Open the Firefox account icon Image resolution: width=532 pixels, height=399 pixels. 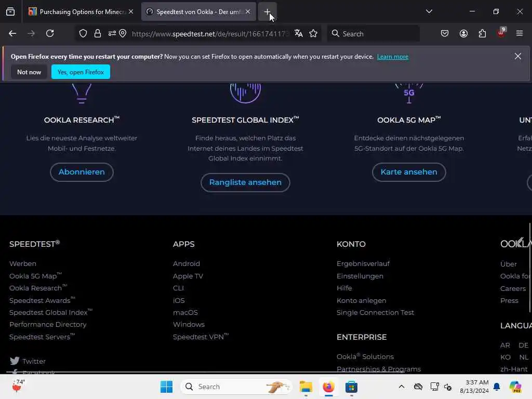463,33
